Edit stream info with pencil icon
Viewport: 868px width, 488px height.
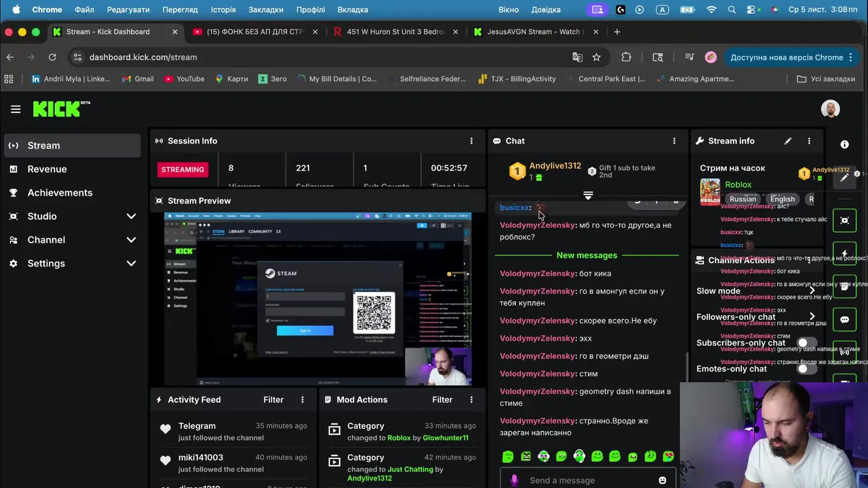tap(788, 141)
